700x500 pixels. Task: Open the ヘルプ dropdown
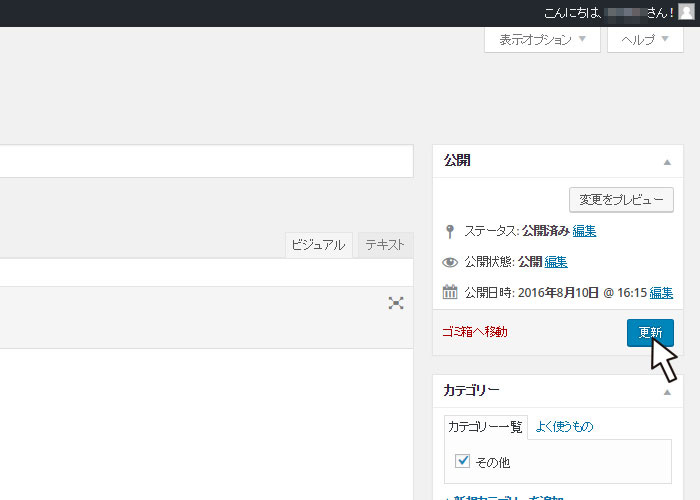tap(645, 40)
